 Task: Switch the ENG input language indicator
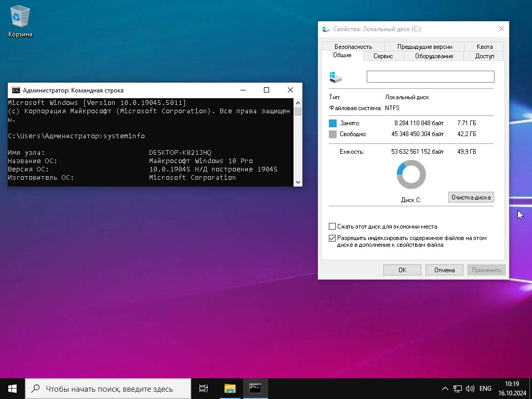point(485,389)
